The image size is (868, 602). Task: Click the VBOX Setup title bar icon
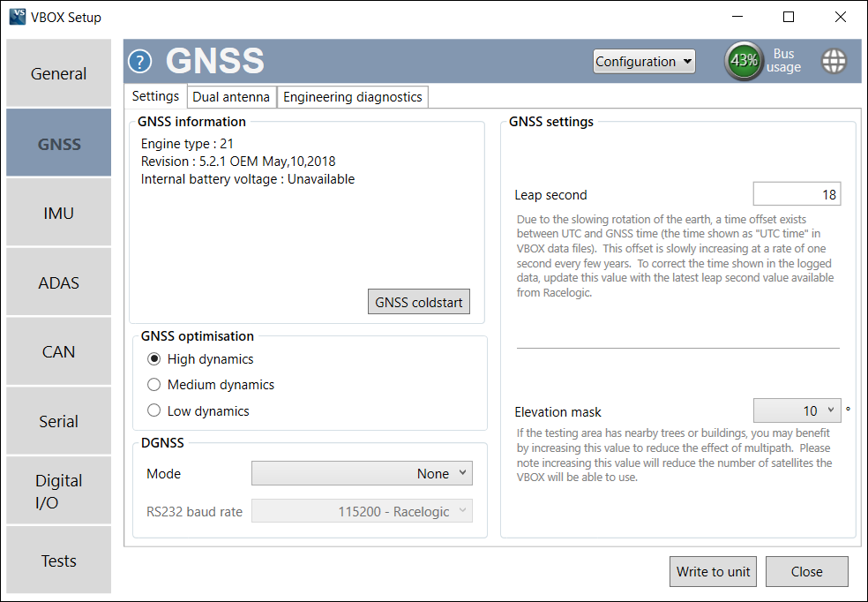(x=17, y=16)
